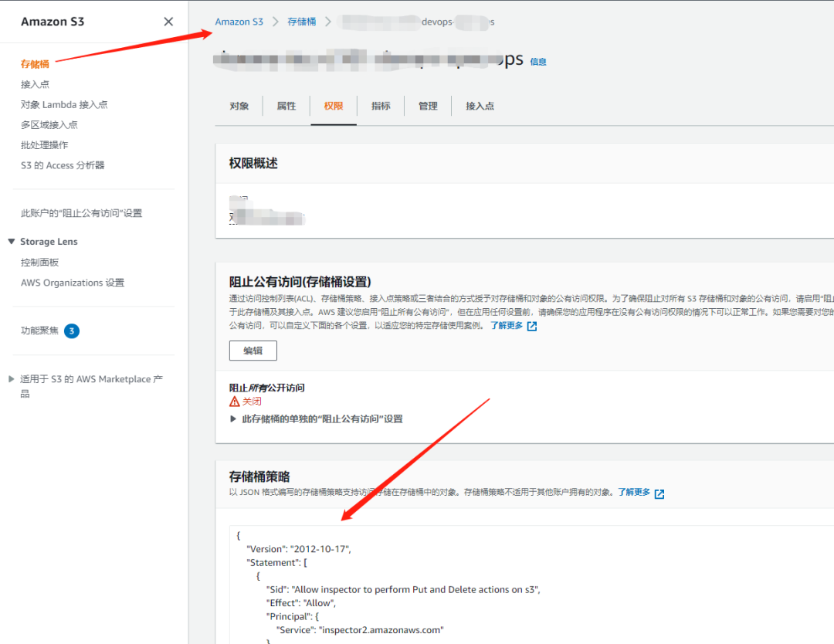
Task: Click the 编辑 button for 阻止公有访问
Action: pyautogui.click(x=253, y=351)
